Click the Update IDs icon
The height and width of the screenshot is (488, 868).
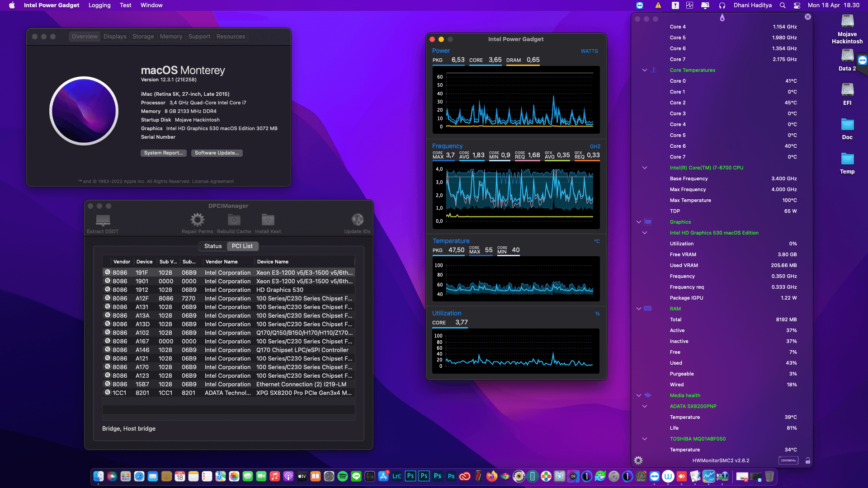point(357,221)
